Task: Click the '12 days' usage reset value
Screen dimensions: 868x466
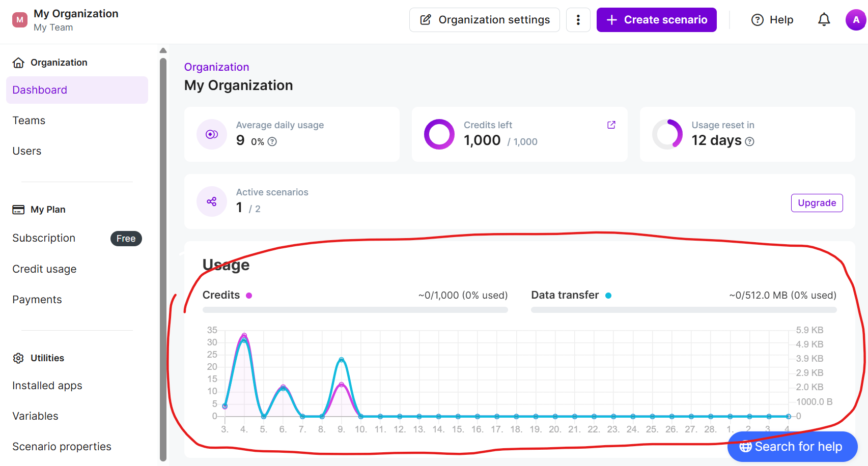Action: [x=716, y=140]
